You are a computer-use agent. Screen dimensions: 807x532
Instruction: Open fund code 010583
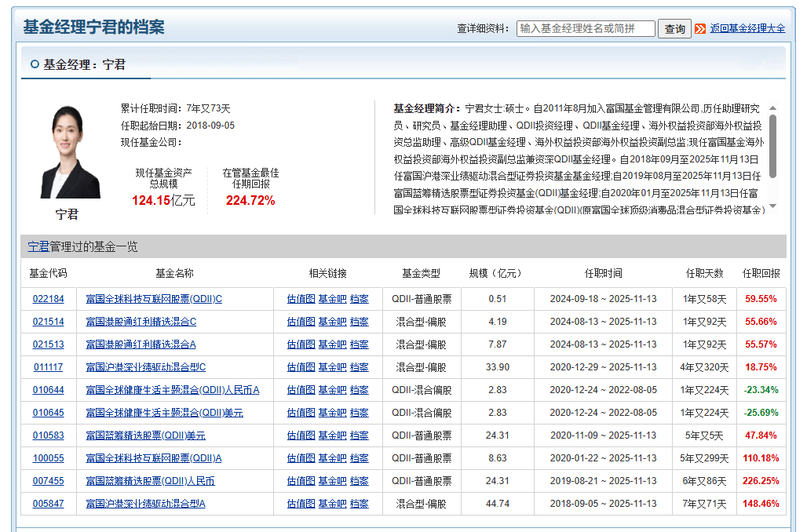pos(49,435)
